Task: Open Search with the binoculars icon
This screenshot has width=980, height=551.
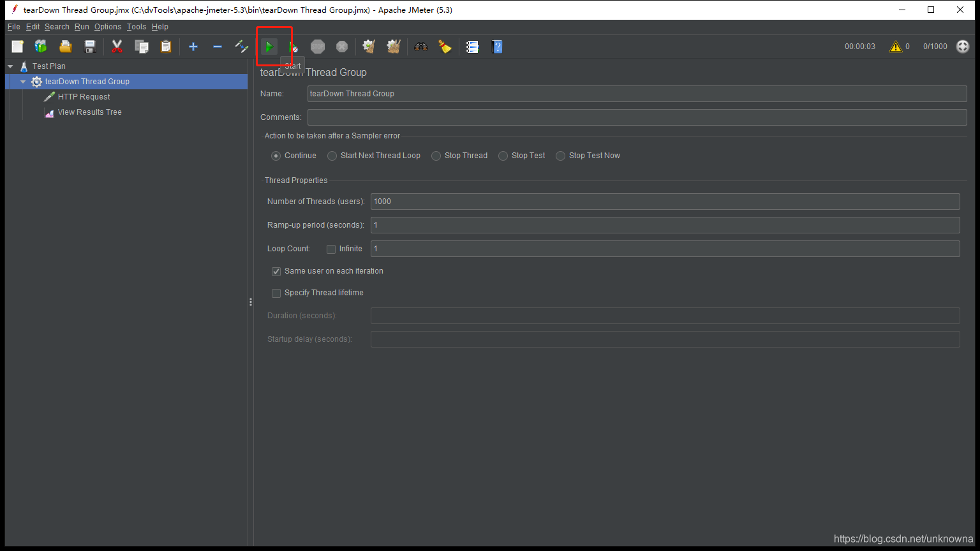Action: tap(421, 47)
